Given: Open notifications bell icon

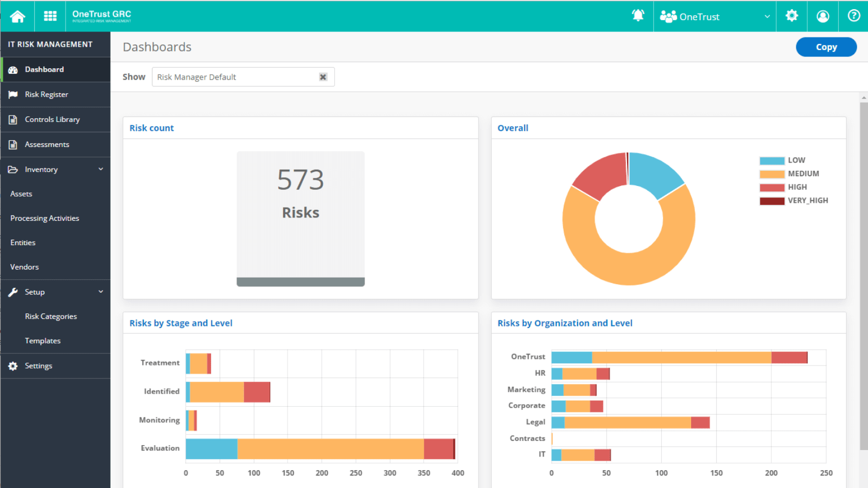Looking at the screenshot, I should point(638,16).
